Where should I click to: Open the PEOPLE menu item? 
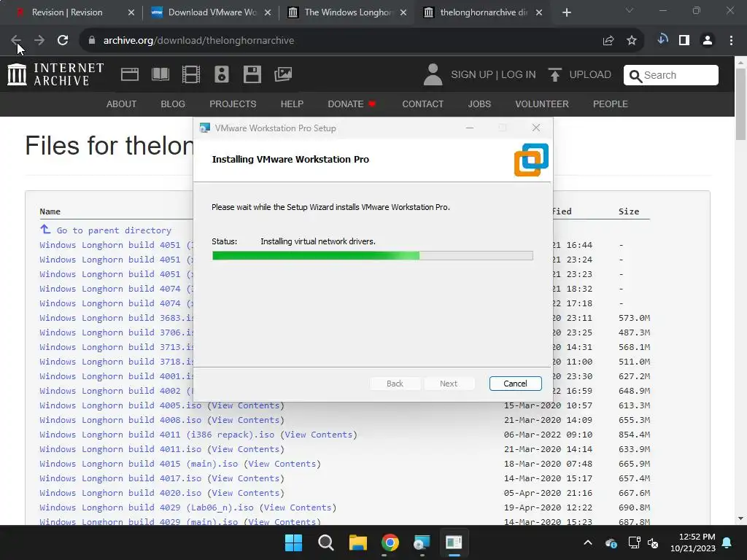(x=611, y=104)
